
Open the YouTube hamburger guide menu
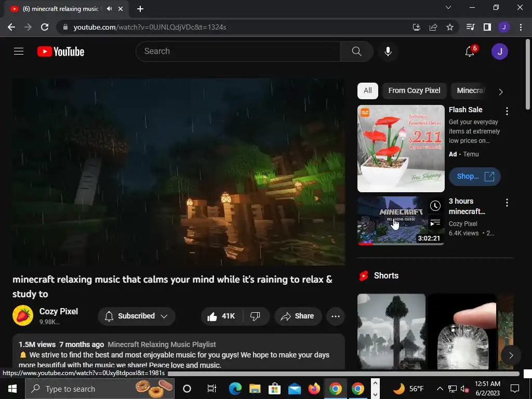[19, 51]
